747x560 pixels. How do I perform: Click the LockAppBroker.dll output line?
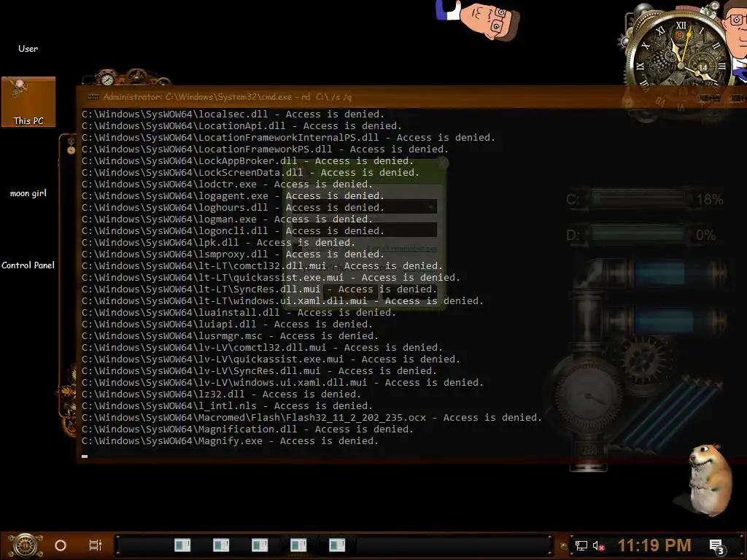[x=247, y=161]
